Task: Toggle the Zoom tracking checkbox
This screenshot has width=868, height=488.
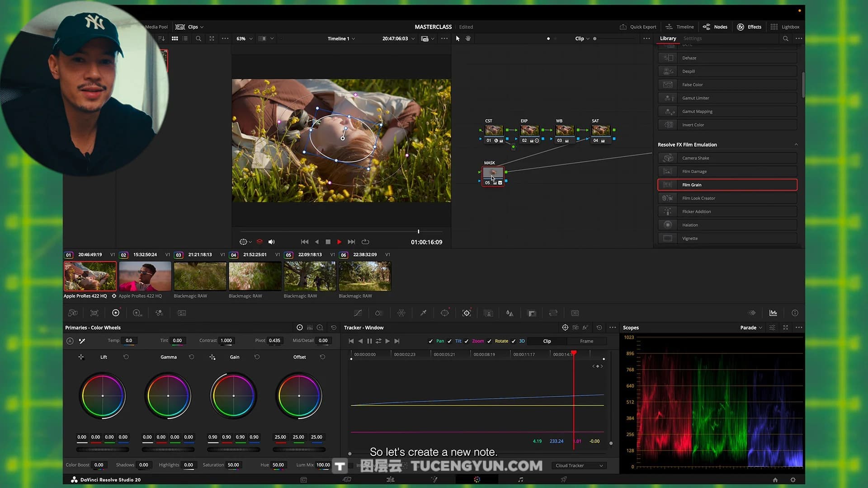Action: pyautogui.click(x=467, y=341)
